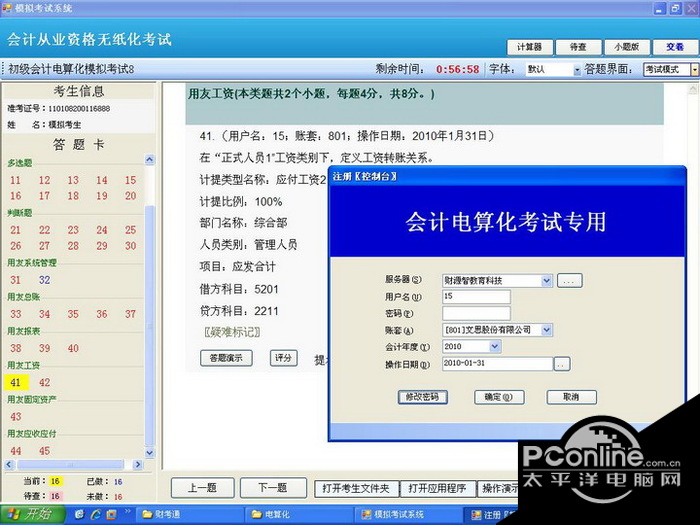Open the 会计年度 year dropdown
The width and height of the screenshot is (700, 525).
click(x=495, y=346)
